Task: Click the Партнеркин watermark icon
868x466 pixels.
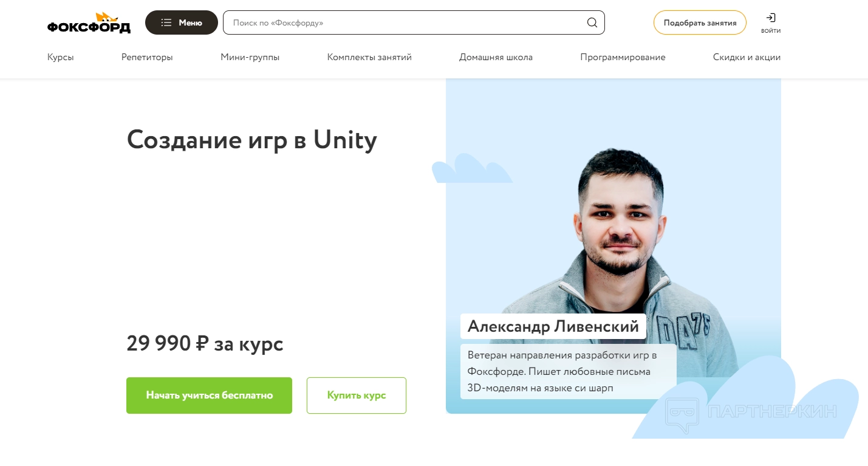Action: [x=682, y=414]
